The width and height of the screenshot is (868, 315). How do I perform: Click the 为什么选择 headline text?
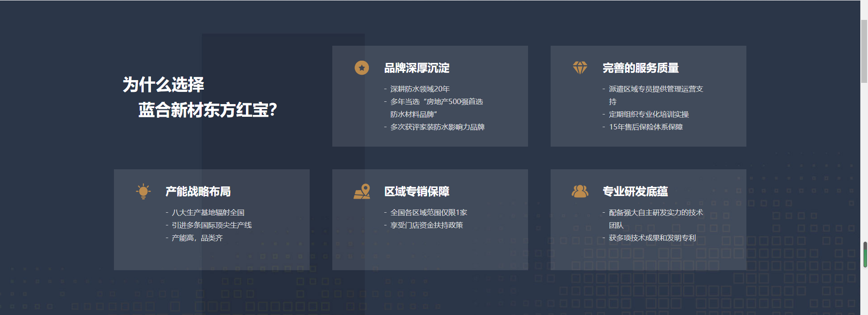[164, 85]
